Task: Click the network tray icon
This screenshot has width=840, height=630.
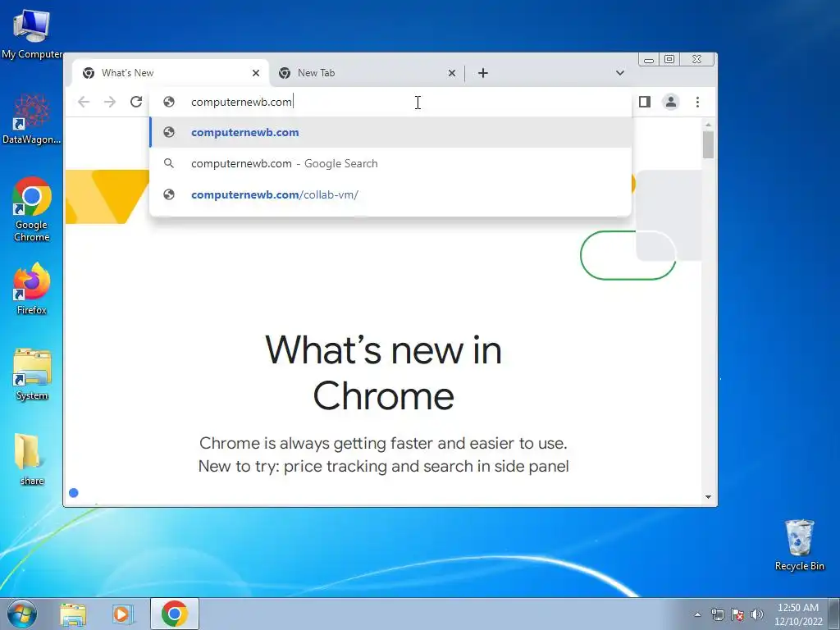Action: click(x=717, y=614)
